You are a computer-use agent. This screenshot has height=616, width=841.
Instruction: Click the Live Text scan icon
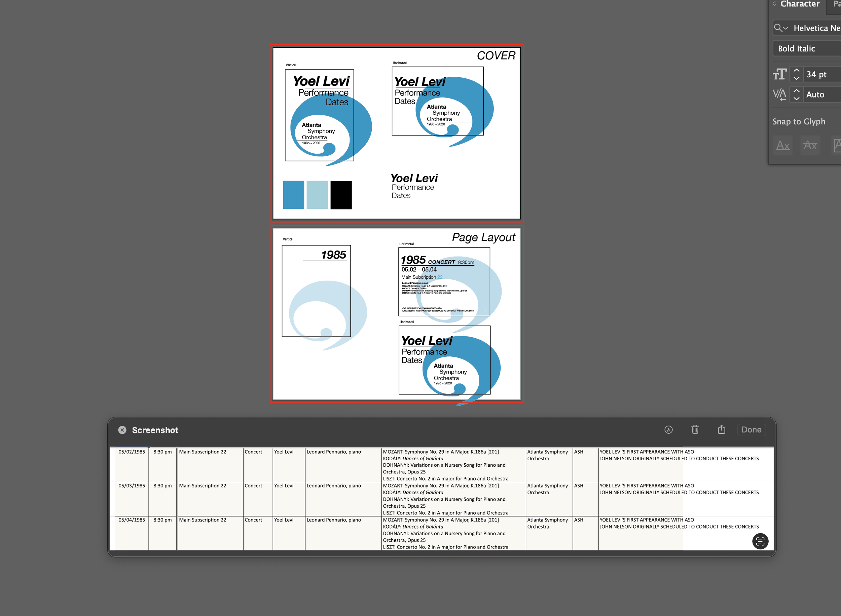[x=760, y=541]
